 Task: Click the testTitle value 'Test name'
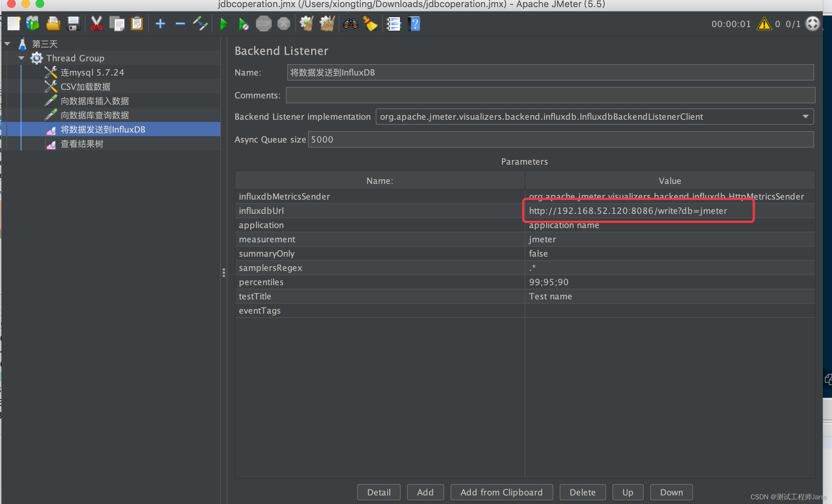pos(670,296)
